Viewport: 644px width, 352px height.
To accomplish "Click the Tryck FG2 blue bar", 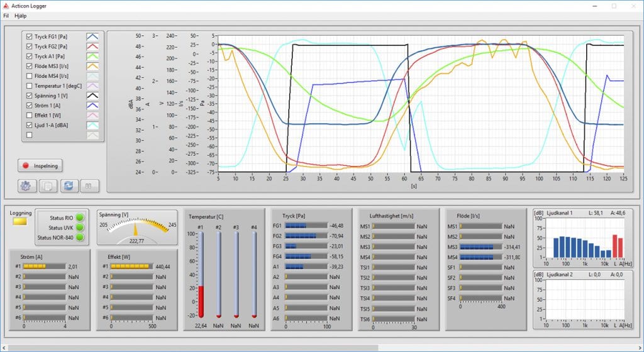I will pos(306,236).
